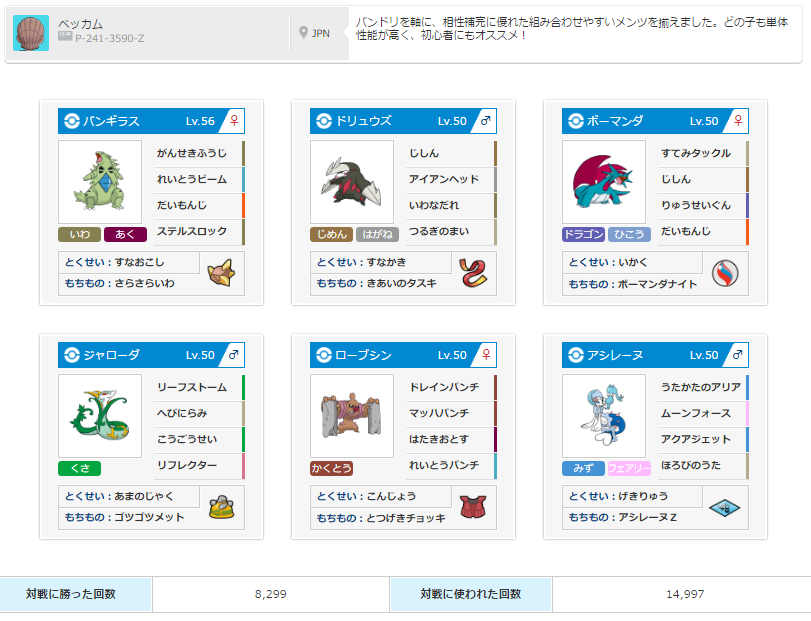Image resolution: width=811 pixels, height=621 pixels.
Task: Click the あく dark type badge
Action: click(125, 234)
